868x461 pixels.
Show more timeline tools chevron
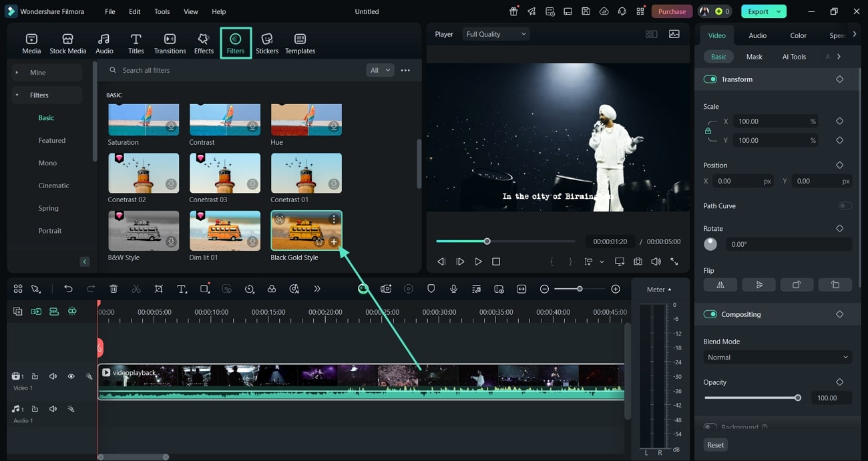pyautogui.click(x=317, y=289)
